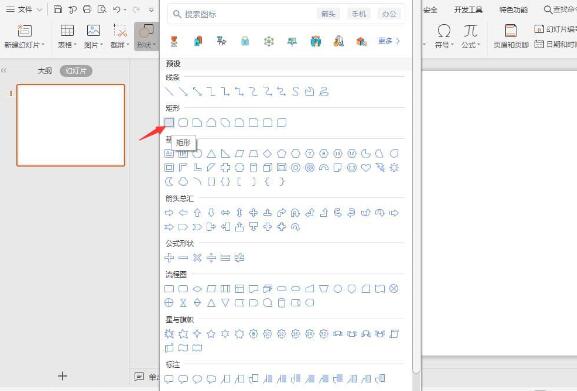Choose the Down Arrow block arrow
Image resolution: width=577 pixels, height=391 pixels.
click(x=211, y=213)
